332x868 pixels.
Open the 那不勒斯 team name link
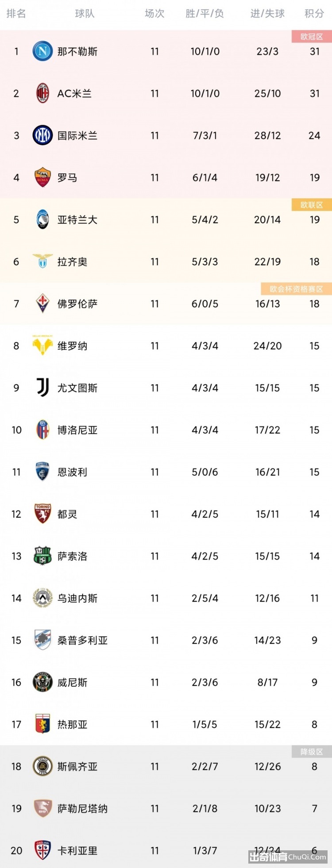tap(77, 51)
